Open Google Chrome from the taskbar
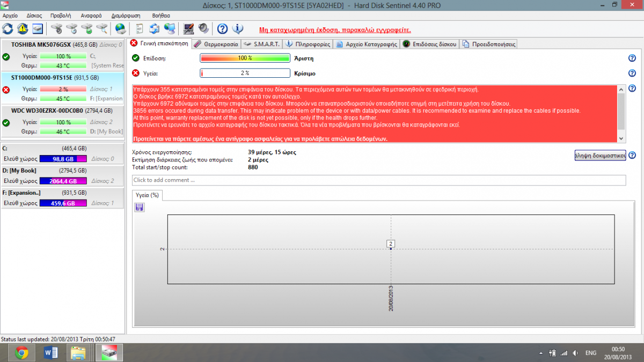Screen dimensions: 644x362 click(x=22, y=352)
